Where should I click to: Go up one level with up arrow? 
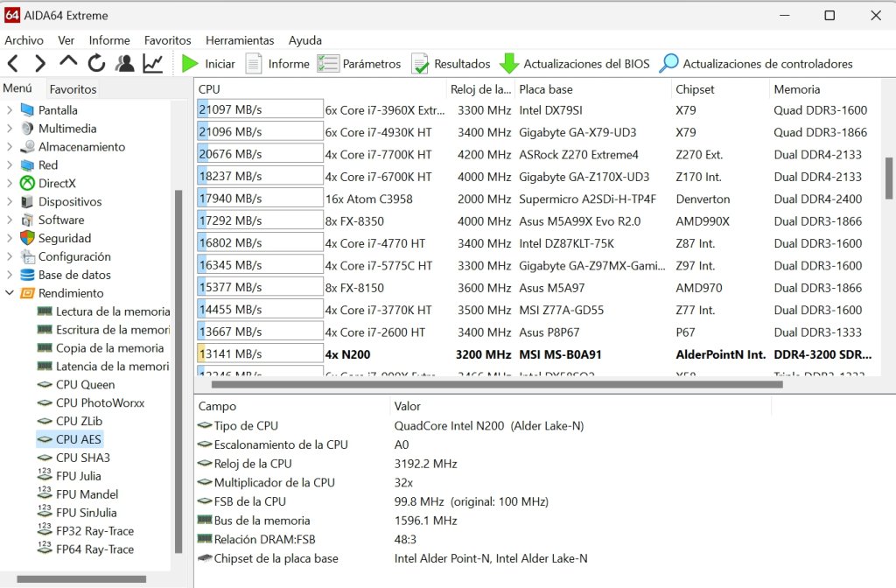[x=68, y=61]
